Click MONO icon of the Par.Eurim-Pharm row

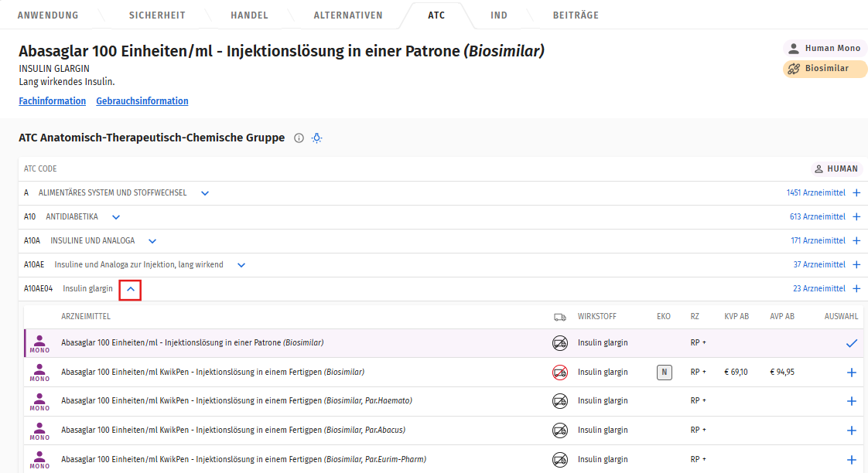(39, 460)
